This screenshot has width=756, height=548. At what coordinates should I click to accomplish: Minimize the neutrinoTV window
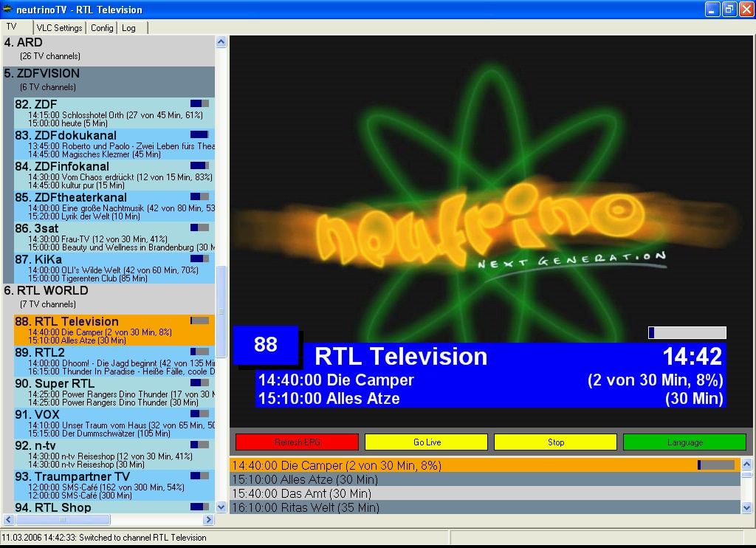(712, 9)
